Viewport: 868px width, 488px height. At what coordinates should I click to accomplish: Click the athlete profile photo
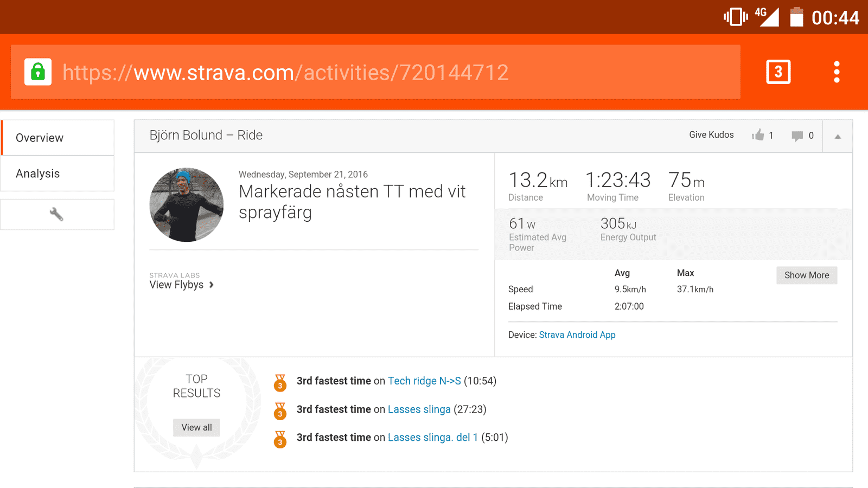coord(187,205)
